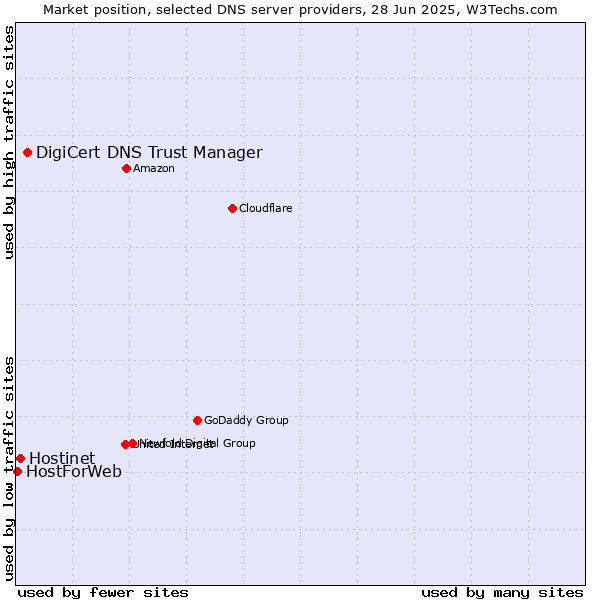Click the 'used by fewer sites' axis label

coord(103,593)
